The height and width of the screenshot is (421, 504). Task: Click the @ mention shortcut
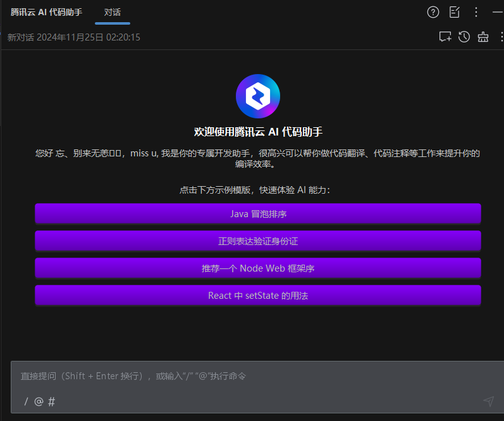[x=39, y=401]
